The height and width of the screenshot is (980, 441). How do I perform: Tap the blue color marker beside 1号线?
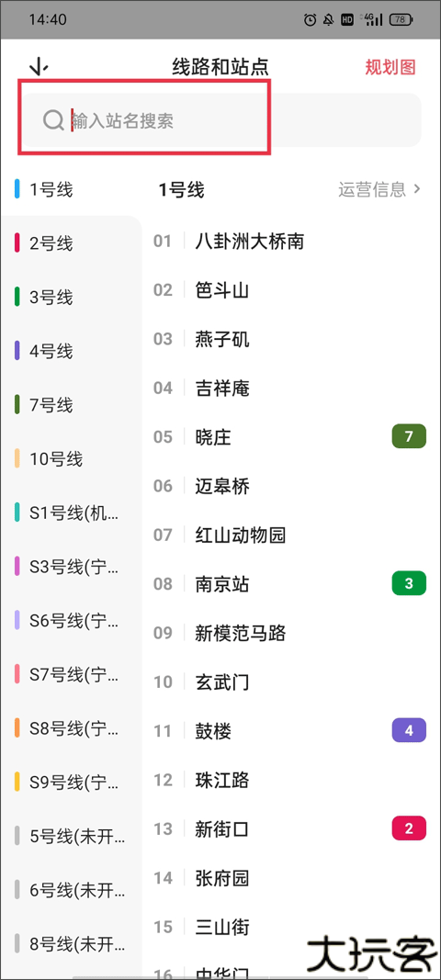click(x=17, y=189)
